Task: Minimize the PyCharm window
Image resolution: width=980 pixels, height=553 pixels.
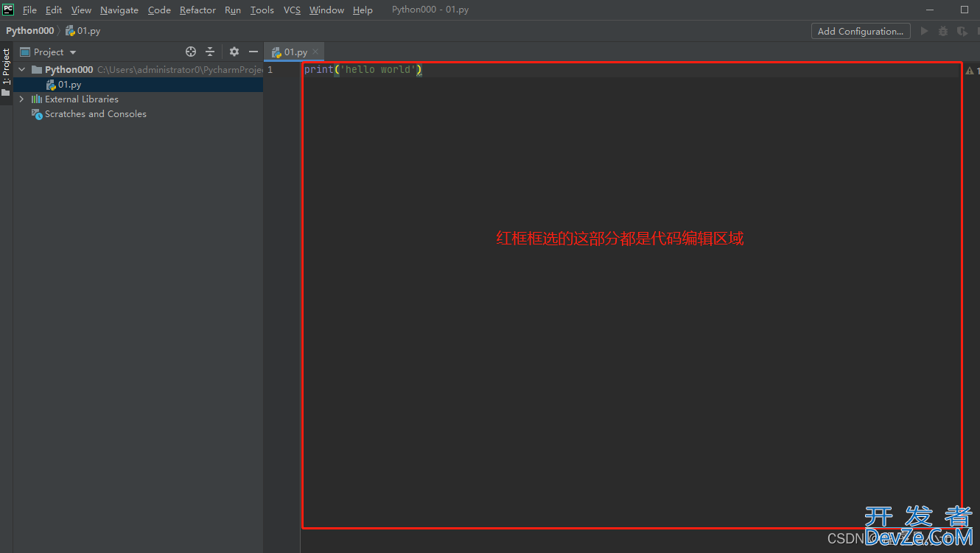Action: pyautogui.click(x=931, y=10)
